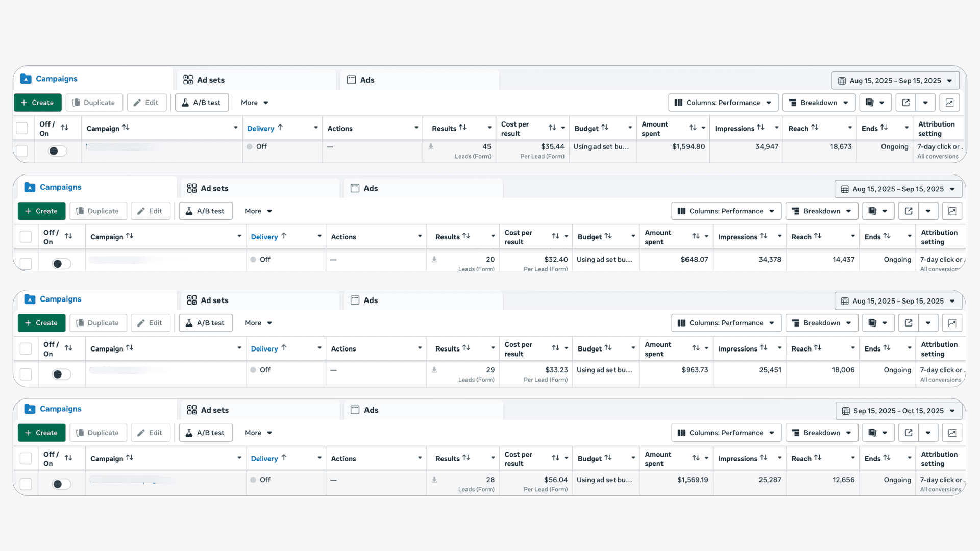Open reports icon dropdown in the Sep 15–Oct 15 panel
Viewport: 980px width, 551px height.
pos(877,433)
